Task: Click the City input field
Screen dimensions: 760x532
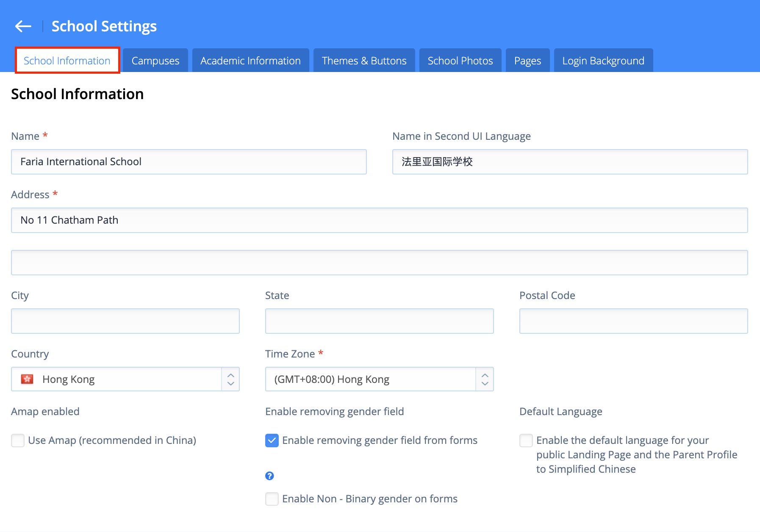Action: pyautogui.click(x=125, y=321)
